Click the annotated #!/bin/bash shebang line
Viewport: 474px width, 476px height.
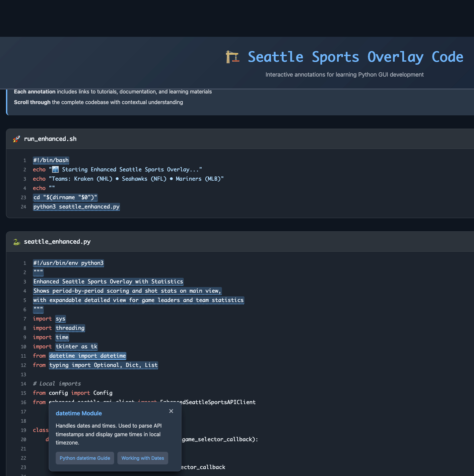(51, 160)
